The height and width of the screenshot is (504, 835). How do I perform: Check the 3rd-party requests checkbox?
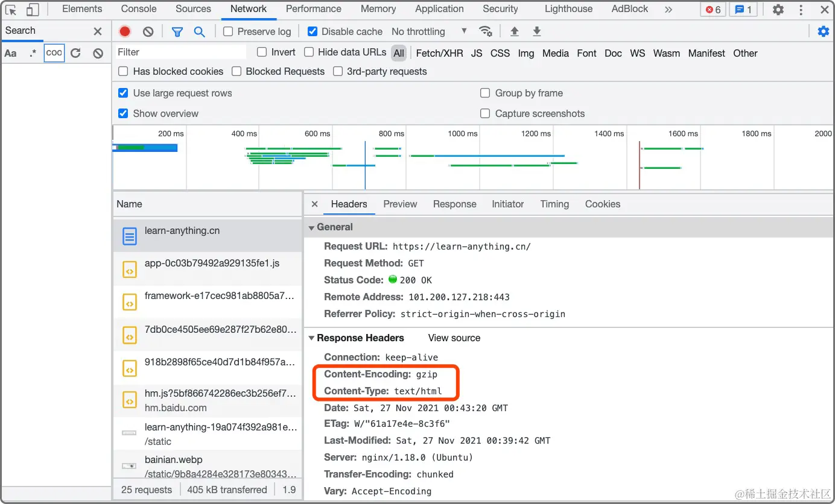337,71
